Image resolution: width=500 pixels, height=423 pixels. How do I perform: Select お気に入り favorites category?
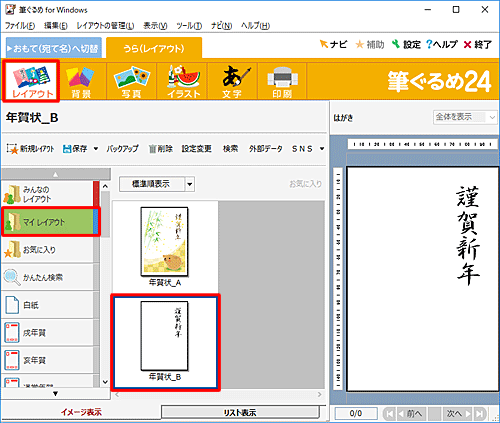[47, 250]
